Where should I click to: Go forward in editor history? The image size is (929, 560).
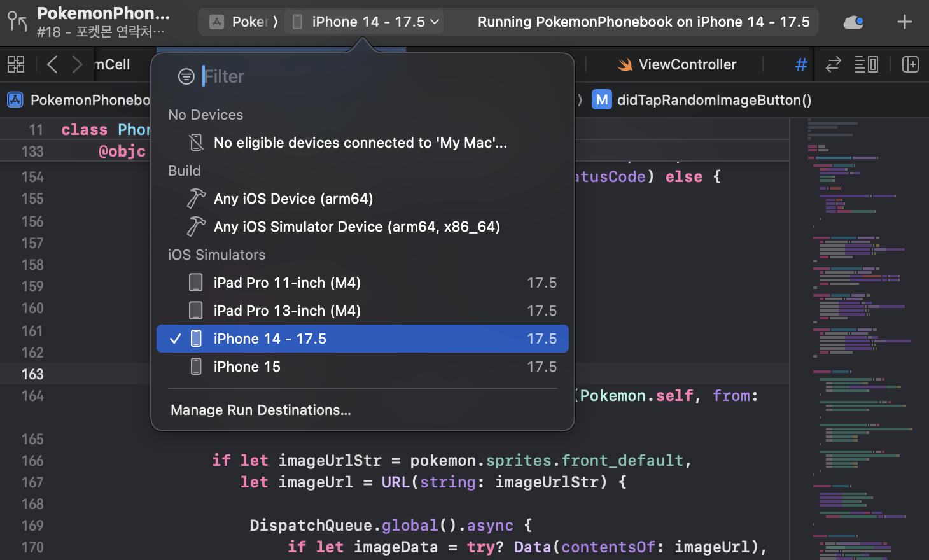click(x=77, y=64)
